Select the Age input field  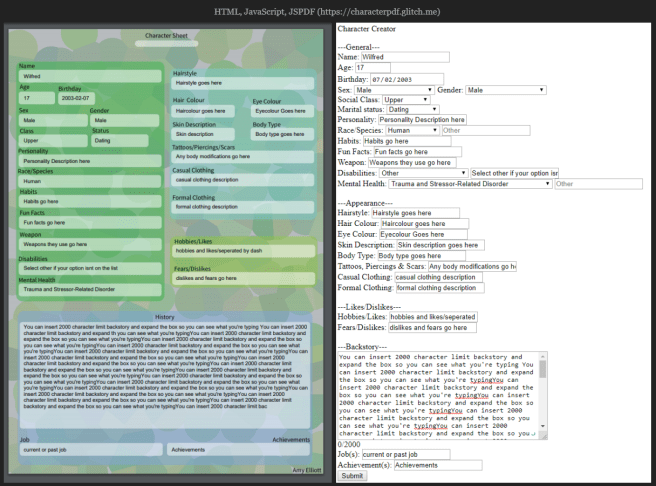point(381,68)
